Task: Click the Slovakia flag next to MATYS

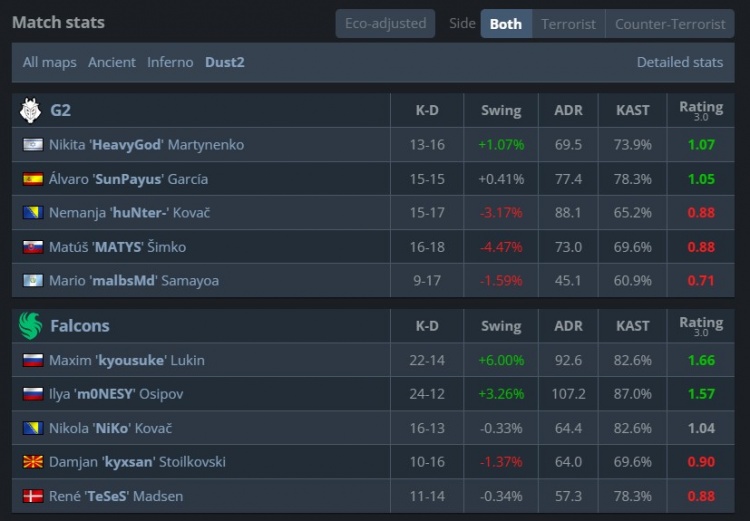Action: [33, 247]
